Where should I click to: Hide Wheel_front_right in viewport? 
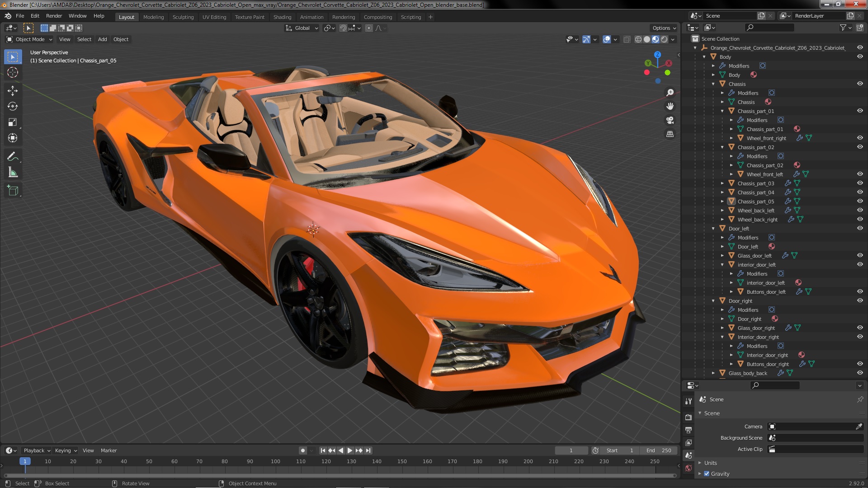pos(860,138)
